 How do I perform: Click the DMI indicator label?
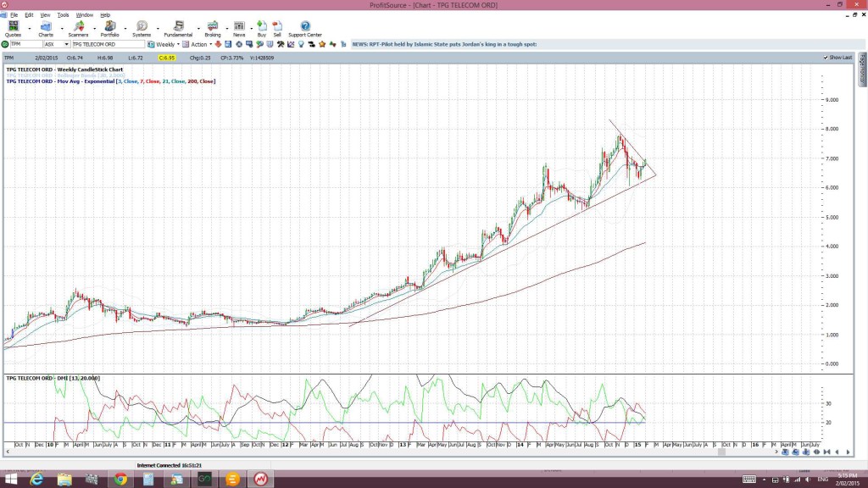pyautogui.click(x=53, y=379)
